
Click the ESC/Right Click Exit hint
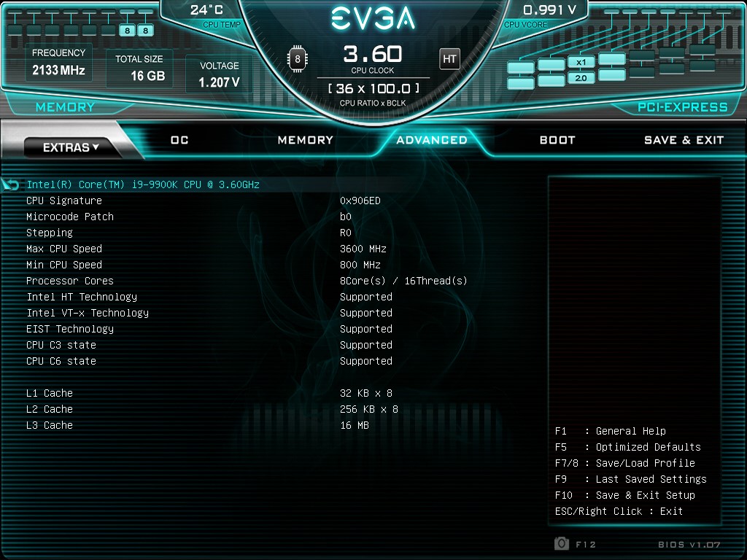(x=619, y=511)
